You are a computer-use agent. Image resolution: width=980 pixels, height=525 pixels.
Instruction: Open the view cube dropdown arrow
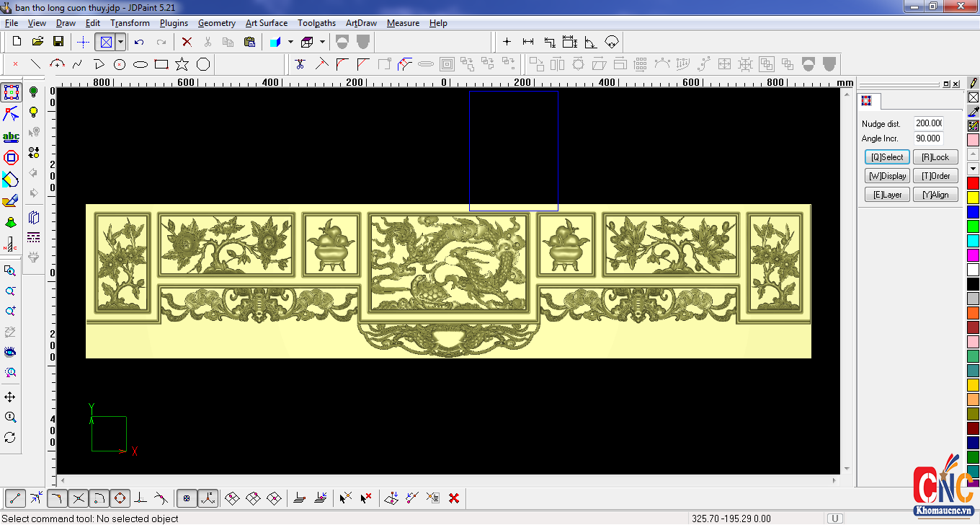click(x=290, y=42)
